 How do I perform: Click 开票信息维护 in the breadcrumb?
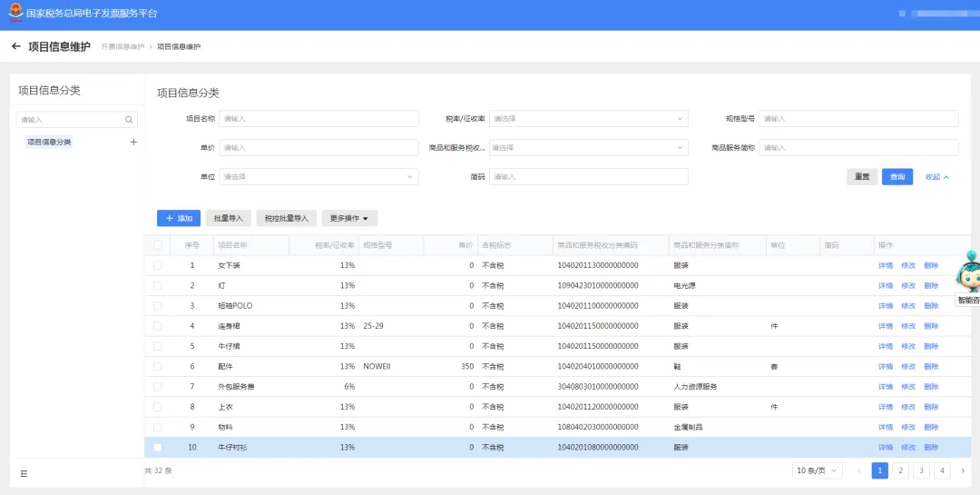coord(122,47)
